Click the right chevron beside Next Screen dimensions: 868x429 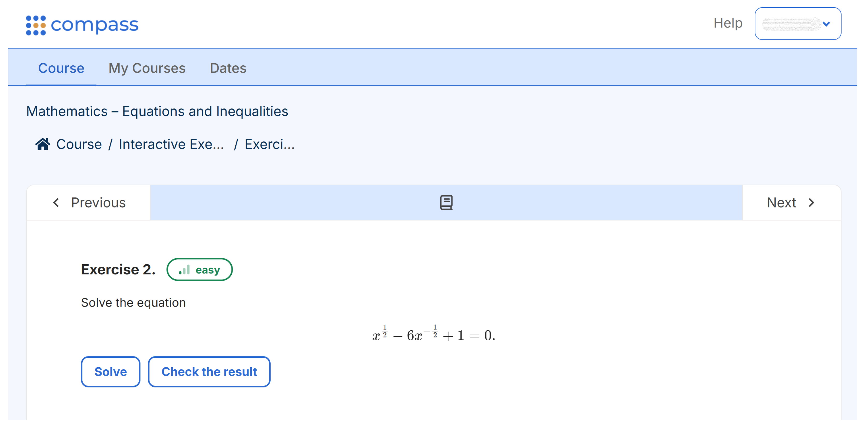tap(811, 203)
